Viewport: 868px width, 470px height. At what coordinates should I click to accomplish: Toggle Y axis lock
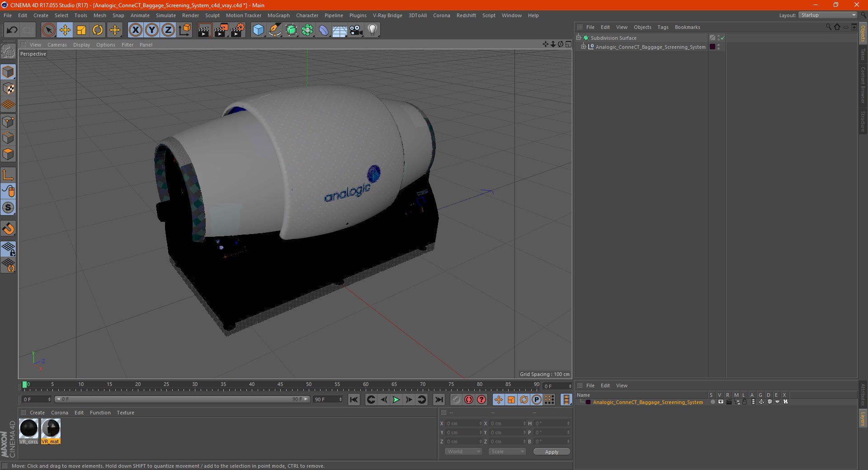coord(152,30)
